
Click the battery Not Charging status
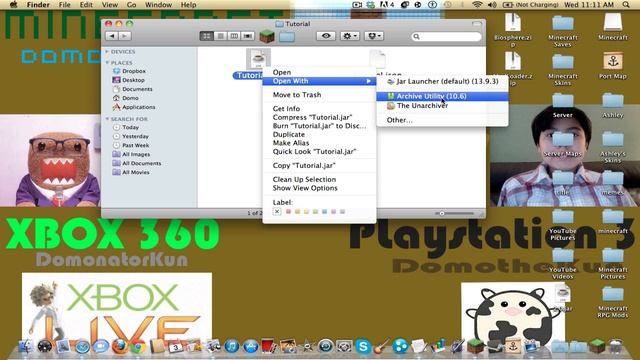531,5
